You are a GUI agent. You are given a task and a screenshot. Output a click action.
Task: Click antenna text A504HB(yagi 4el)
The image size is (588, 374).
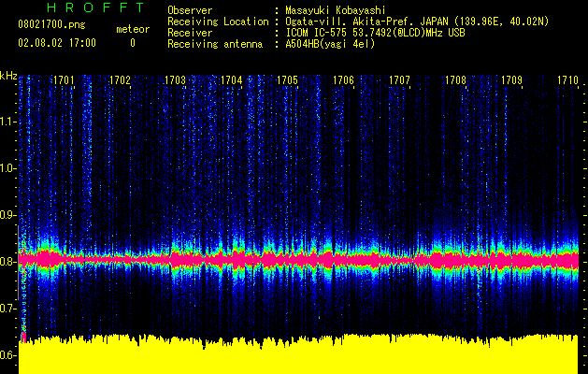click(330, 44)
